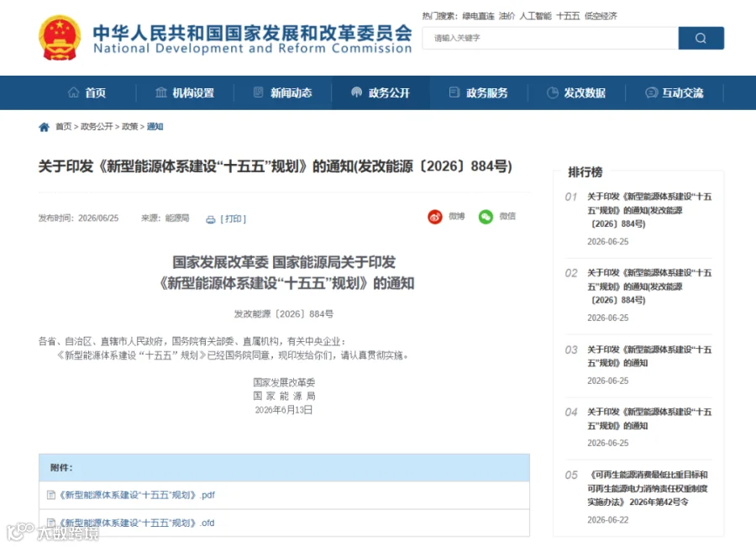
Task: Click the 微信 share label
Action: pyautogui.click(x=507, y=216)
